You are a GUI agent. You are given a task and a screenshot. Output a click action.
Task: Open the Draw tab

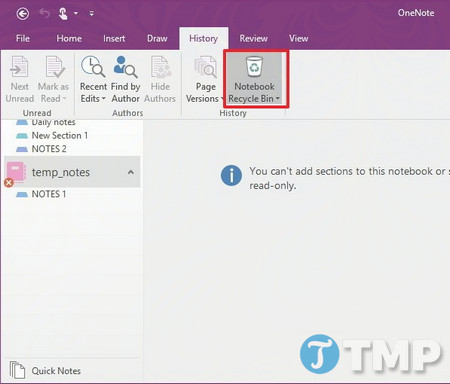point(157,38)
